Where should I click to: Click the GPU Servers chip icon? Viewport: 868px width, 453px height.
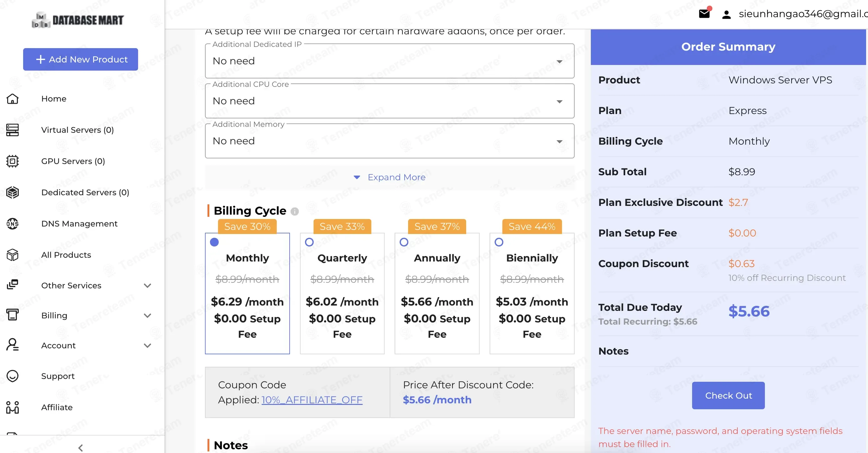(12, 161)
